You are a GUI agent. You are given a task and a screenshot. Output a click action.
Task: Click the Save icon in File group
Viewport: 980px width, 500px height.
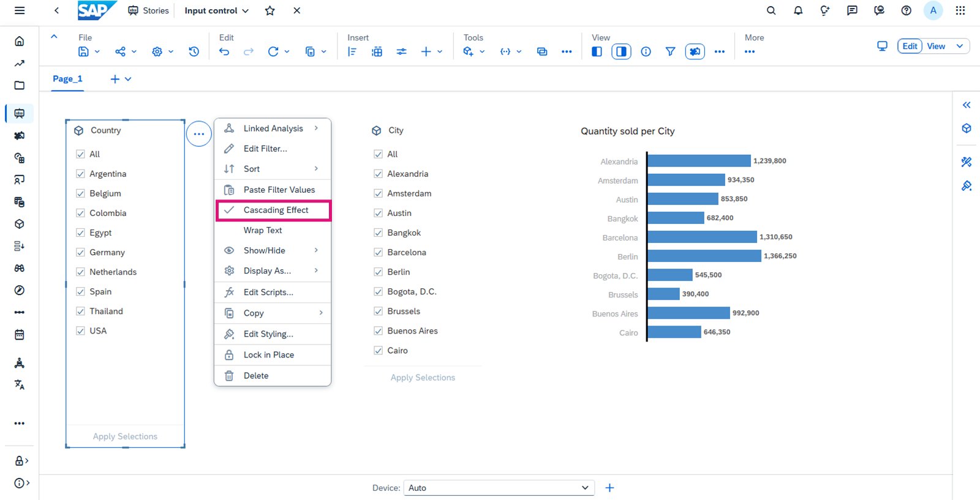click(83, 52)
